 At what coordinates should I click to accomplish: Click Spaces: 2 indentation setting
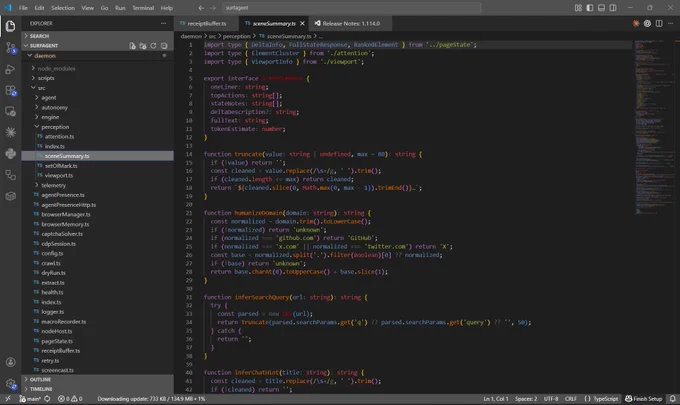pos(526,398)
